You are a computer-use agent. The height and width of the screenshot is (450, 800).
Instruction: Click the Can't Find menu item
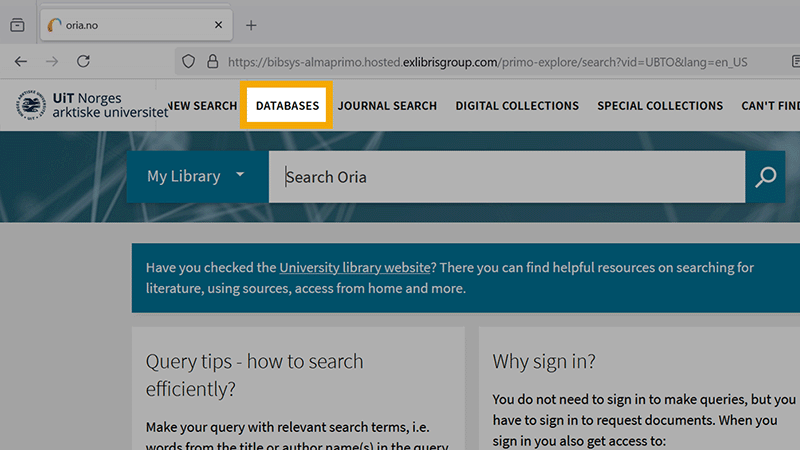tap(770, 105)
